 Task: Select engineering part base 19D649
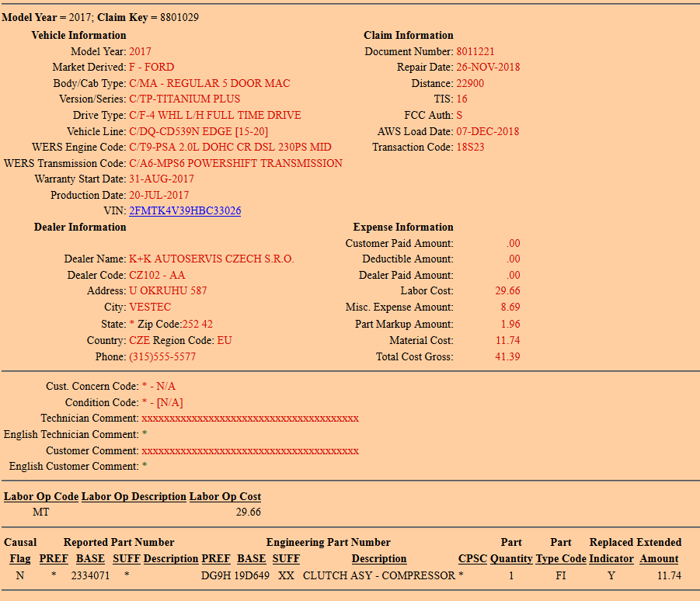pos(253,576)
